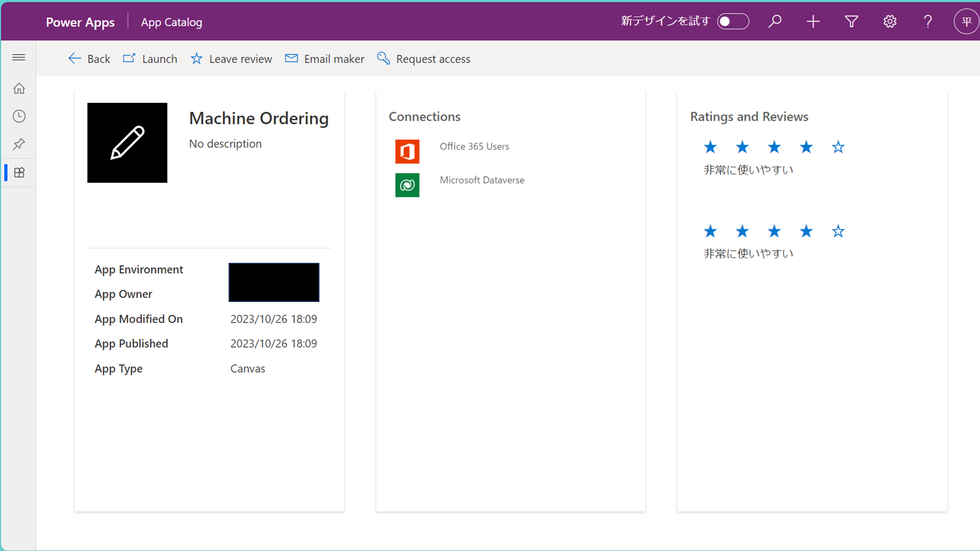Expand the hamburger navigation menu
This screenshot has width=980, height=551.
pos(19,58)
